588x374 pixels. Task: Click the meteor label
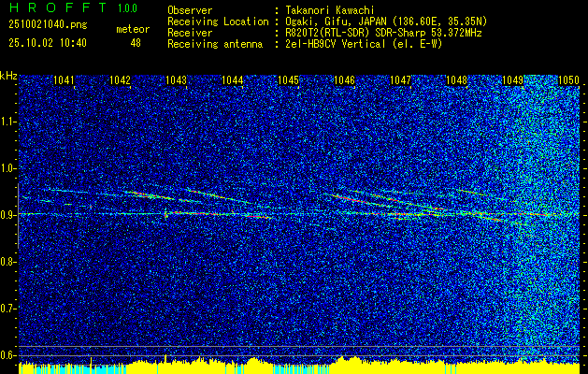tap(133, 29)
